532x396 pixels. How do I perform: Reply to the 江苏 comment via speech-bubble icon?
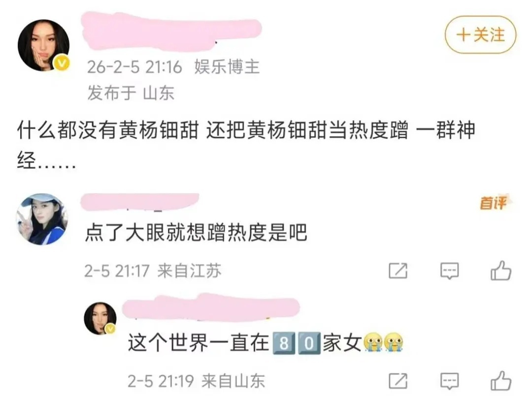(450, 270)
